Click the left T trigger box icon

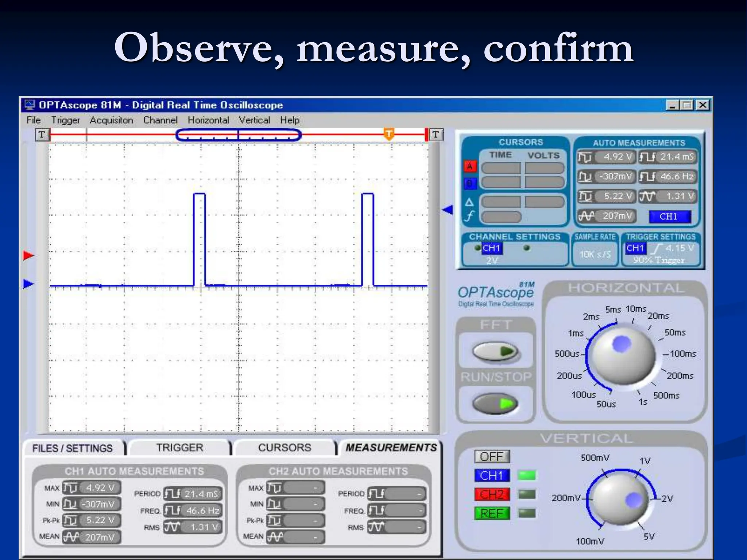pyautogui.click(x=42, y=135)
